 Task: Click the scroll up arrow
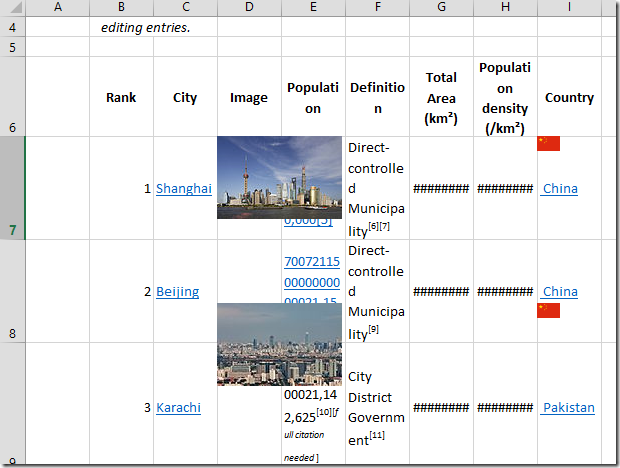point(610,8)
